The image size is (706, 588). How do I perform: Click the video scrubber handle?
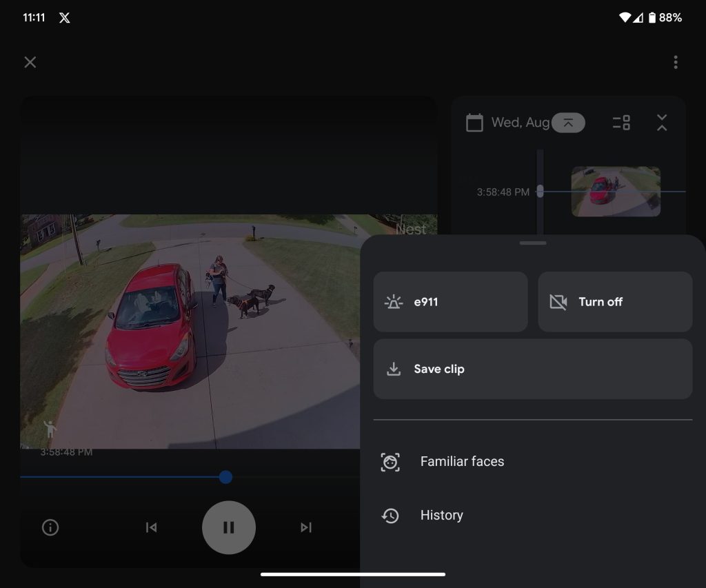pos(225,477)
